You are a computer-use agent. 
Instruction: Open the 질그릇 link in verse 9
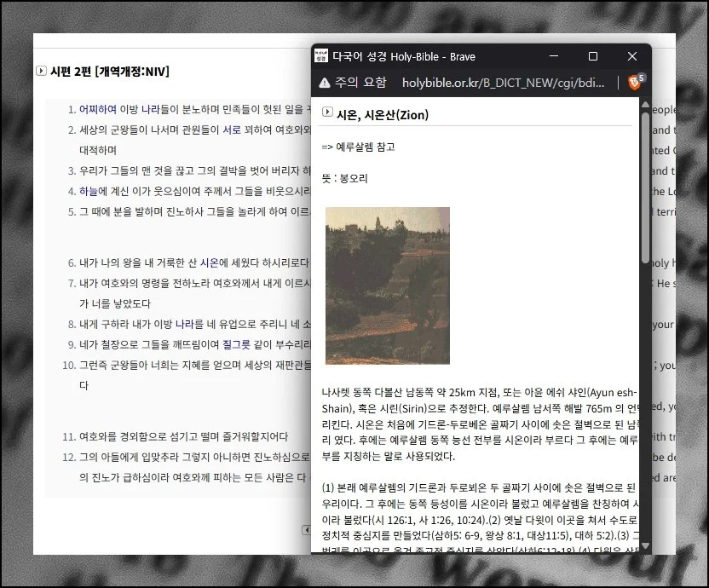pyautogui.click(x=239, y=345)
